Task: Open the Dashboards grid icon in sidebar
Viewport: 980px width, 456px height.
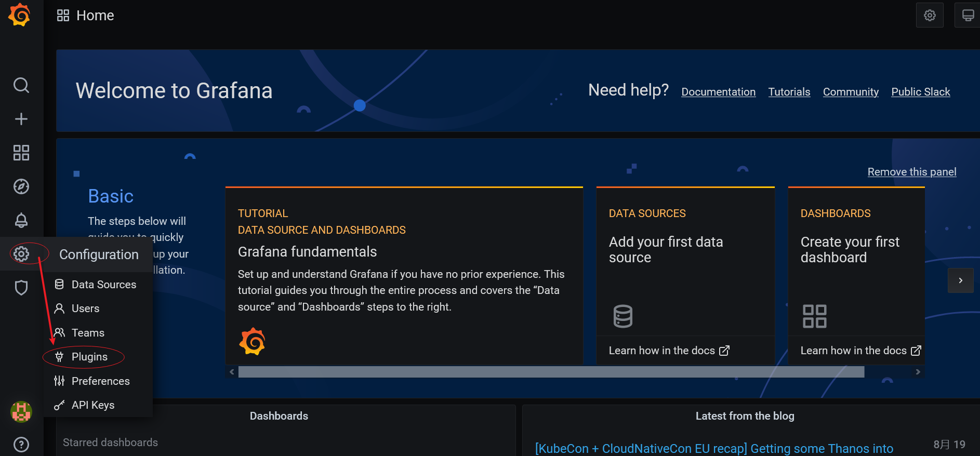Action: 21,153
